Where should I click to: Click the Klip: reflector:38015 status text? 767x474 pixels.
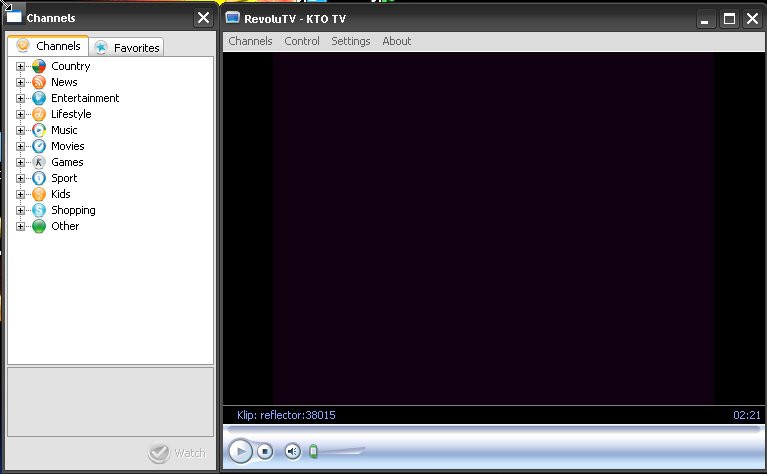[286, 415]
